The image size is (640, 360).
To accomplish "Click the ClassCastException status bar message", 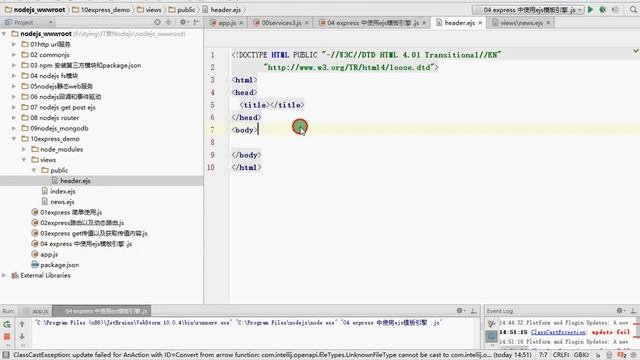I will coord(252,355).
